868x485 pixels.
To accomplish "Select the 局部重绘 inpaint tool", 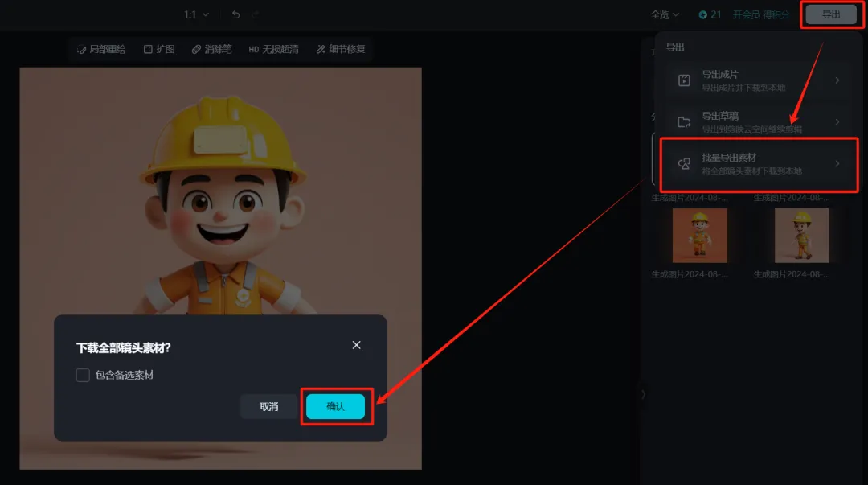I will tap(101, 49).
